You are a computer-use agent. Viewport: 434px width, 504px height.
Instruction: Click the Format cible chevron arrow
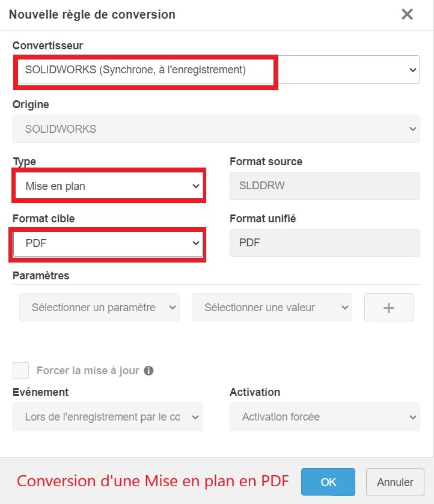tap(196, 243)
